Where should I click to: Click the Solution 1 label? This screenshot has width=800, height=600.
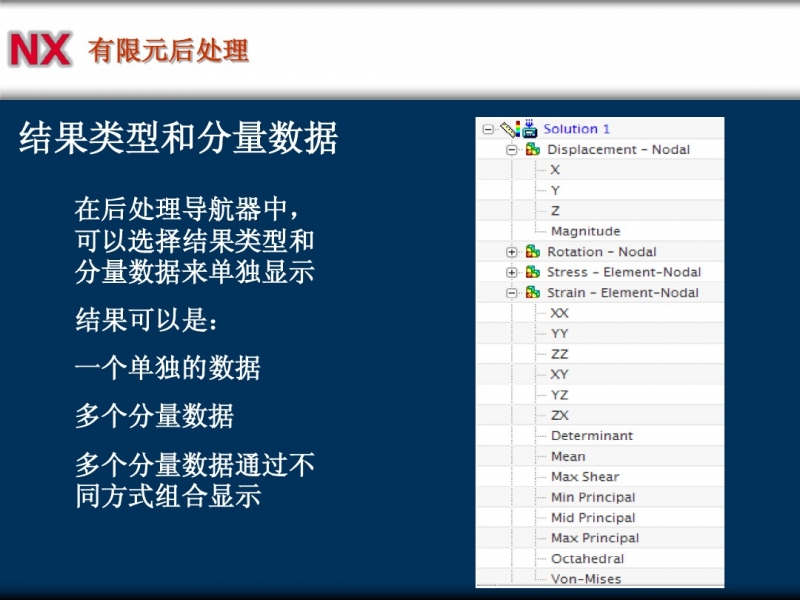[576, 129]
